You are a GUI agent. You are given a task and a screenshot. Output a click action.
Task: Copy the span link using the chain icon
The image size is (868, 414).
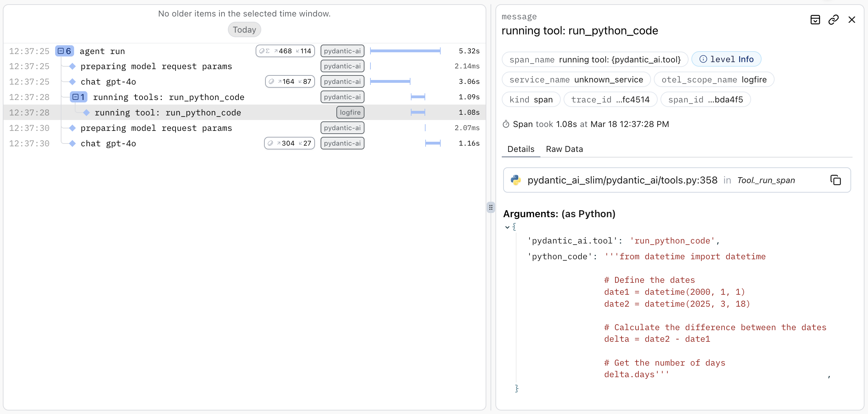[834, 20]
